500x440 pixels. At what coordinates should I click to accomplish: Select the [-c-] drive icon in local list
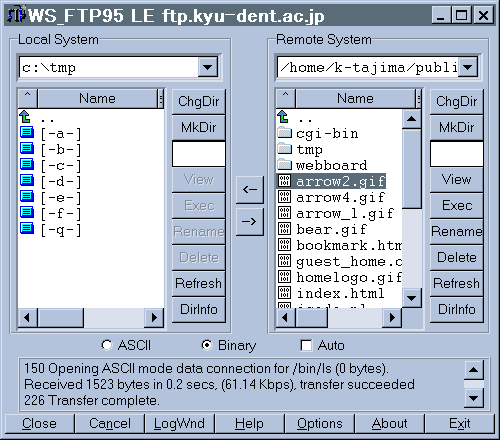[27, 164]
